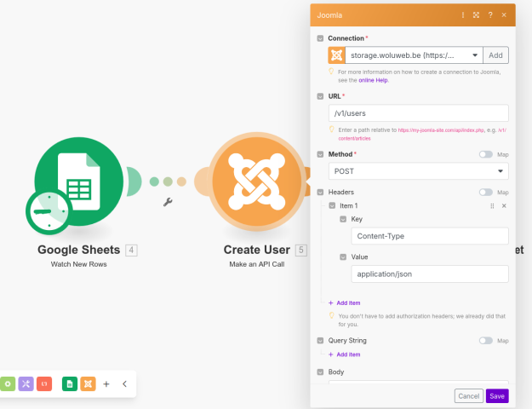Toggle the Connection field checkbox
532x409 pixels.
pyautogui.click(x=320, y=38)
